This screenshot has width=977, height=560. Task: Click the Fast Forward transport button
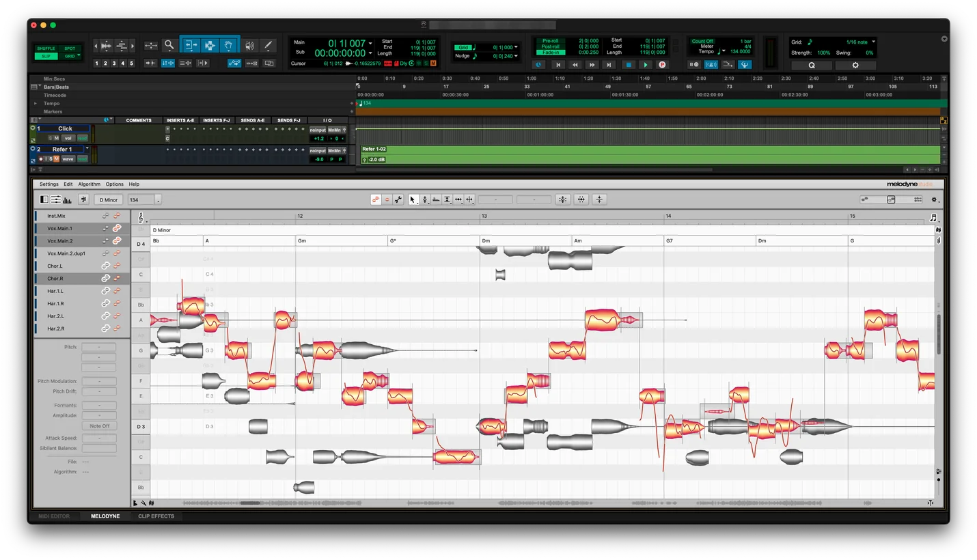[x=592, y=65]
